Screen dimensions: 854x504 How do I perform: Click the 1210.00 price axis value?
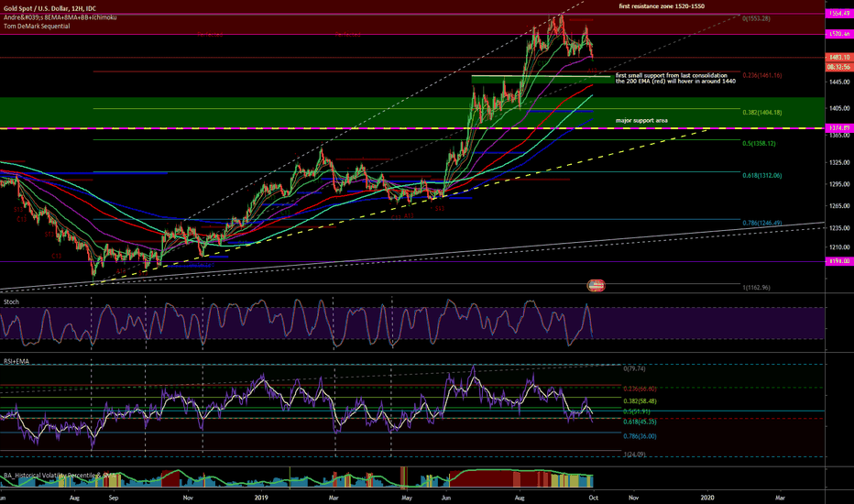[839, 247]
